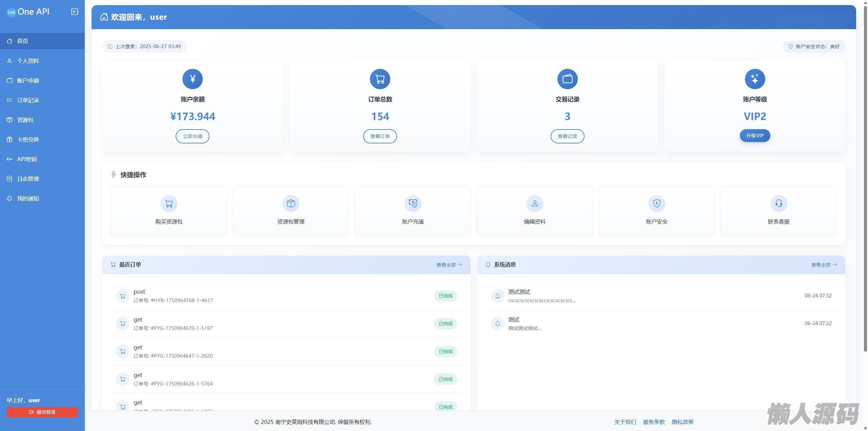The height and width of the screenshot is (431, 868).
Task: Open 个人资料 in the sidebar
Action: click(28, 61)
